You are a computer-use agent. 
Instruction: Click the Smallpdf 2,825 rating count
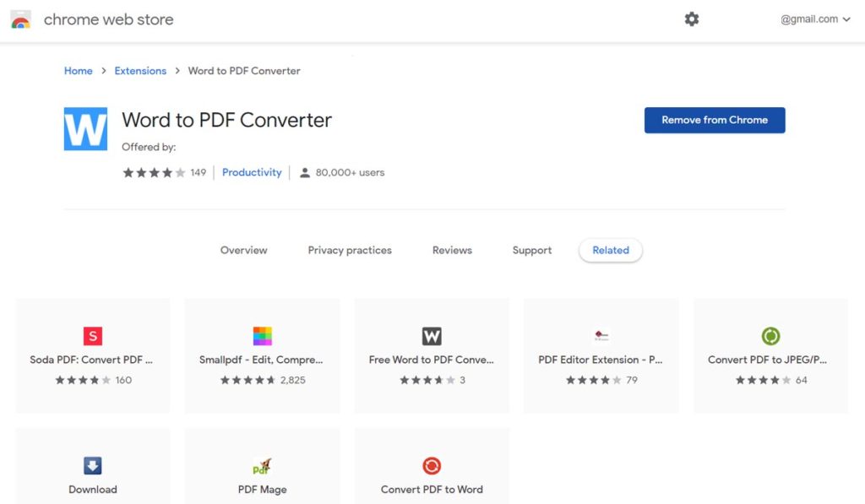point(292,380)
